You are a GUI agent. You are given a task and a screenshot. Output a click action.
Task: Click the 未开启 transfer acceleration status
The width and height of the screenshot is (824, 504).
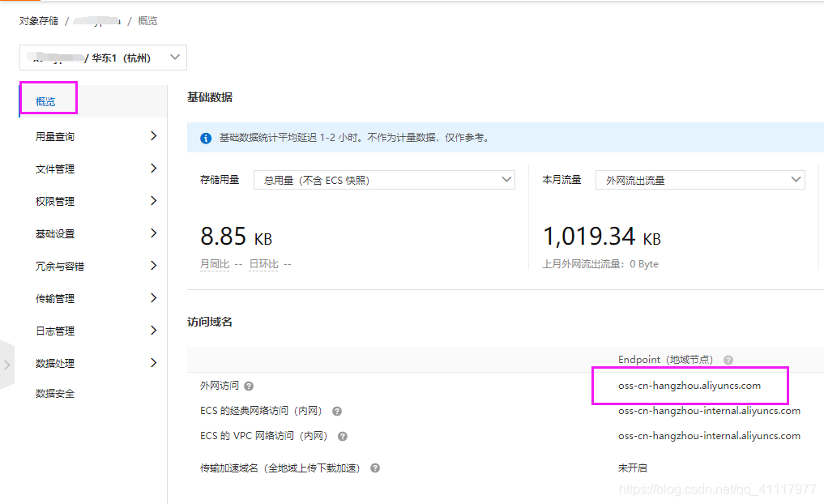633,468
